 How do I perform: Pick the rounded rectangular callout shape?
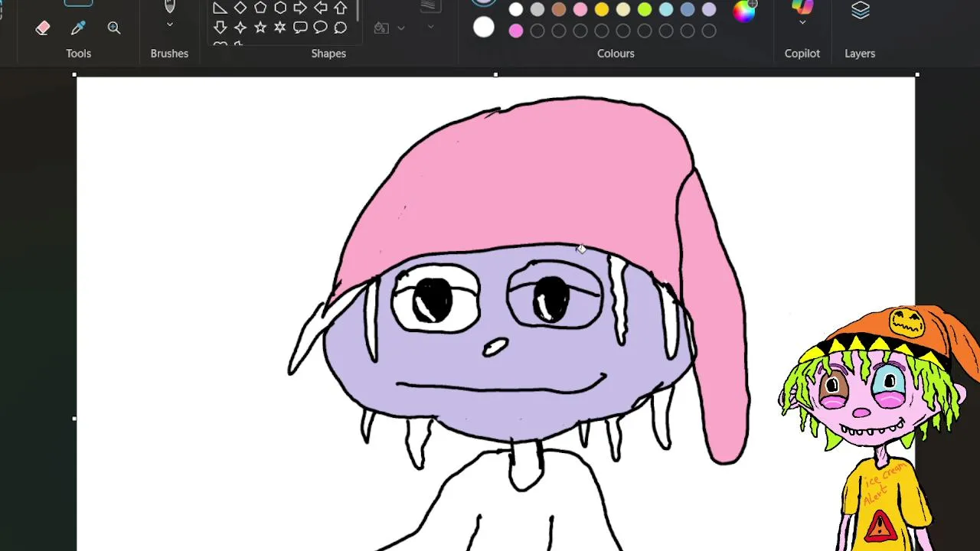click(300, 28)
